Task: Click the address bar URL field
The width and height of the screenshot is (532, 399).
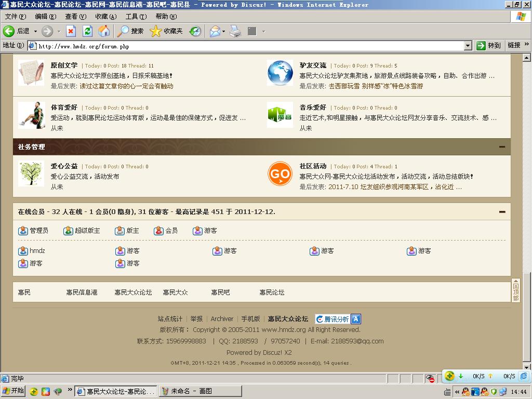Action: click(249, 46)
